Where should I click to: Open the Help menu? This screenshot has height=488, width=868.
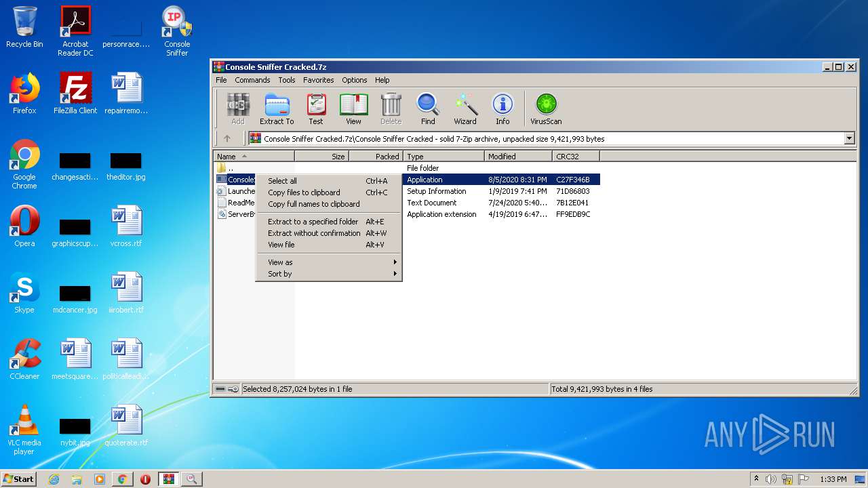click(x=382, y=80)
